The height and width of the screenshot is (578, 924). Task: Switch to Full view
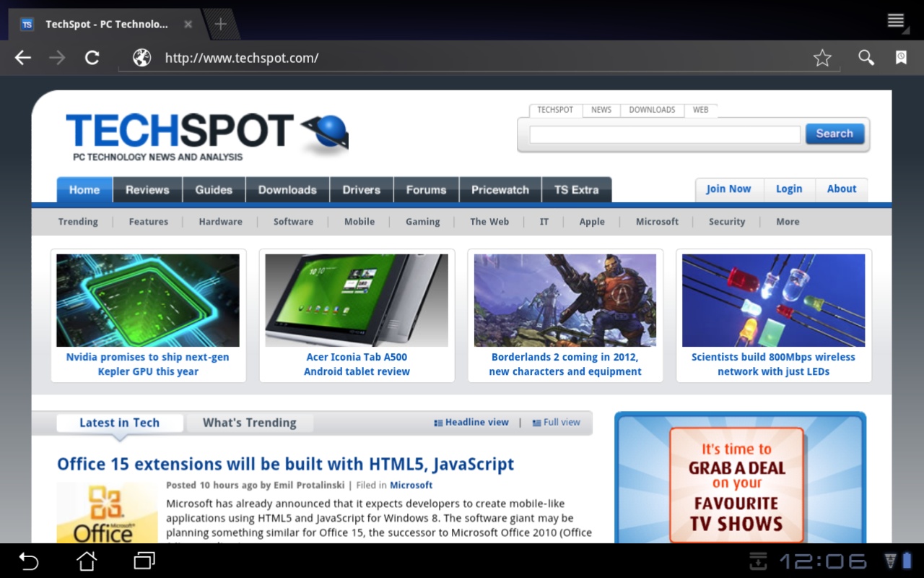click(x=557, y=422)
